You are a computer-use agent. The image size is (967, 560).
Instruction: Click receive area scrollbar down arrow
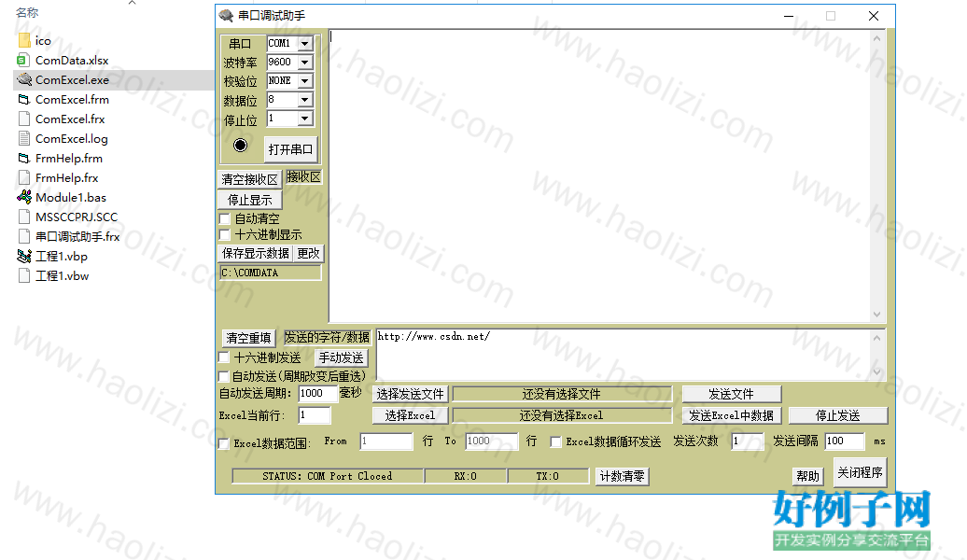point(877,315)
